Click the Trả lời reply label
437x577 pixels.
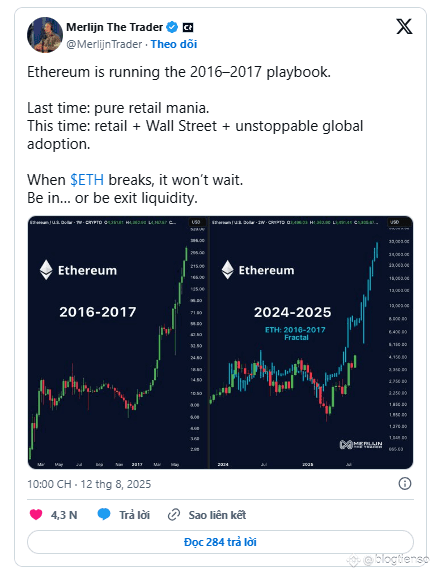[x=134, y=515]
